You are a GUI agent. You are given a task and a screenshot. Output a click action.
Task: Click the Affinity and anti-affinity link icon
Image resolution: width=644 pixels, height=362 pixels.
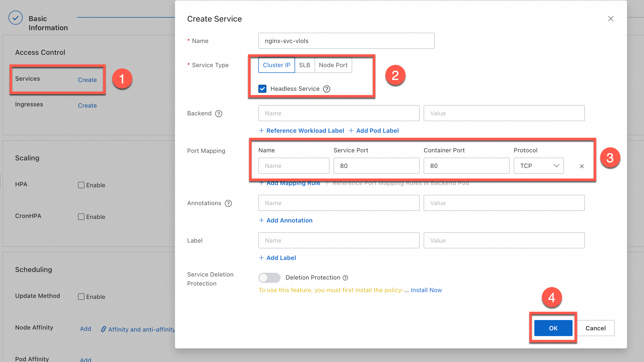[103, 329]
